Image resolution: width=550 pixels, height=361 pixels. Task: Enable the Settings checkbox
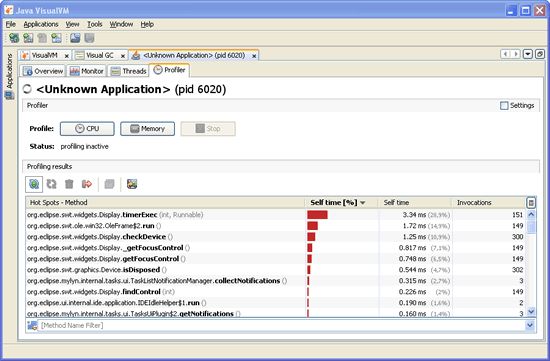pos(504,106)
